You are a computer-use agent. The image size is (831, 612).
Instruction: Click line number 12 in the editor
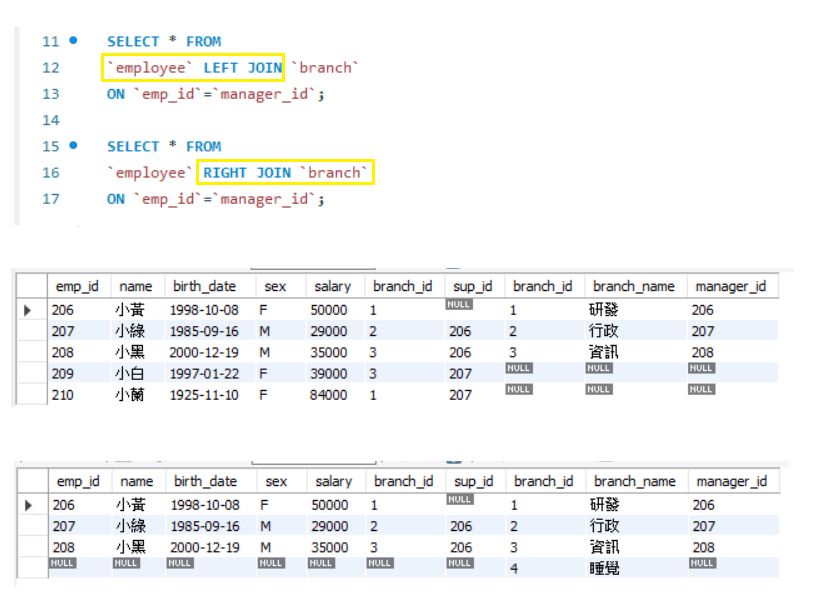pyautogui.click(x=51, y=68)
